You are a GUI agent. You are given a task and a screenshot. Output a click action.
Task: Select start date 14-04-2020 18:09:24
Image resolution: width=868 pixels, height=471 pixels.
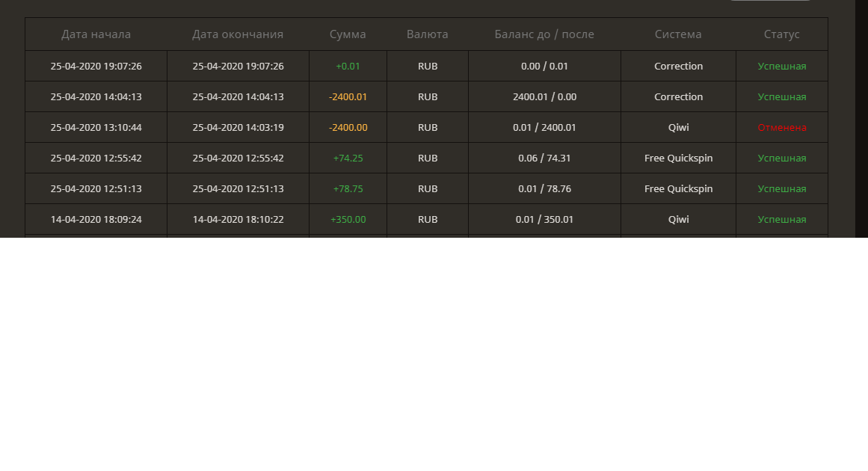(96, 220)
